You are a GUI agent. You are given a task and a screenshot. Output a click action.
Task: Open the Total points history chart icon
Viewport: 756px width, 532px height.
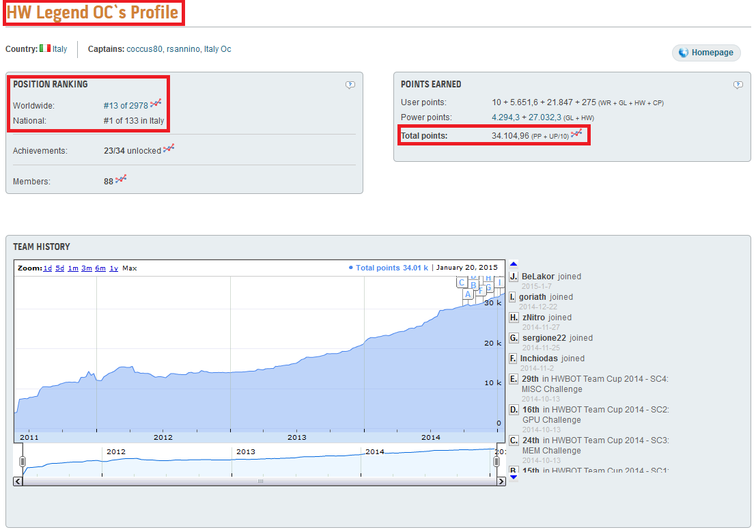[576, 133]
